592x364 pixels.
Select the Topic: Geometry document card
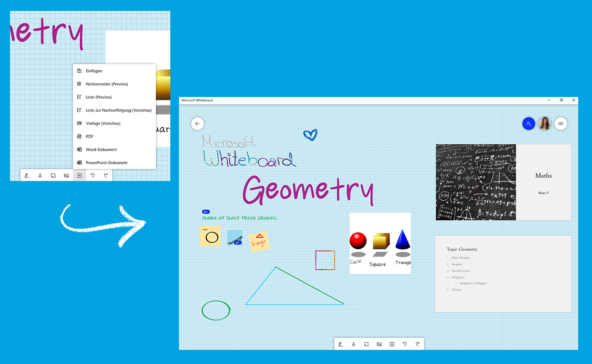503,274
